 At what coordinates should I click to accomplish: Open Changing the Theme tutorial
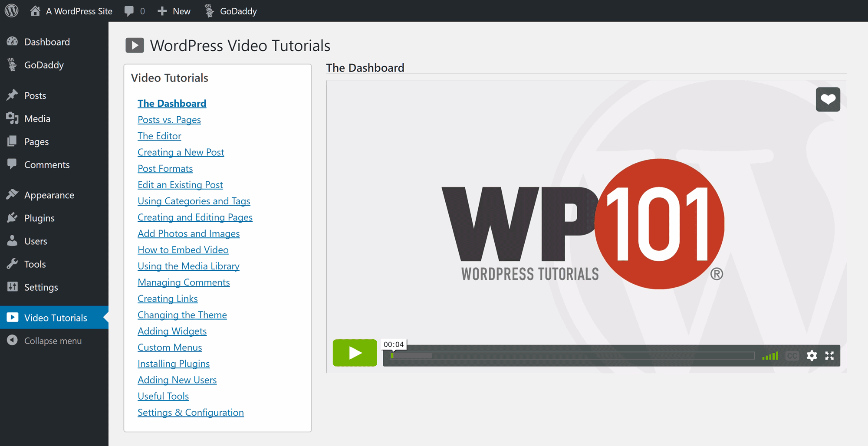182,315
